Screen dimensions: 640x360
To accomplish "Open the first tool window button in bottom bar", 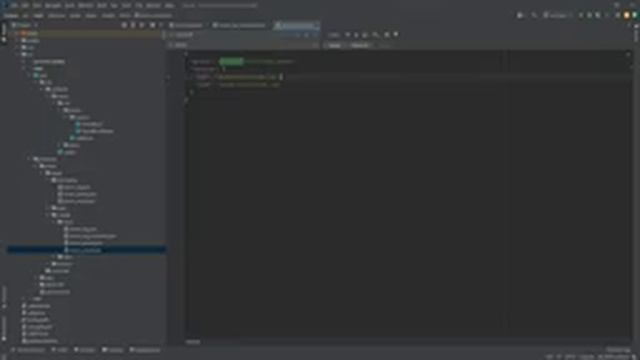I will 28,350.
